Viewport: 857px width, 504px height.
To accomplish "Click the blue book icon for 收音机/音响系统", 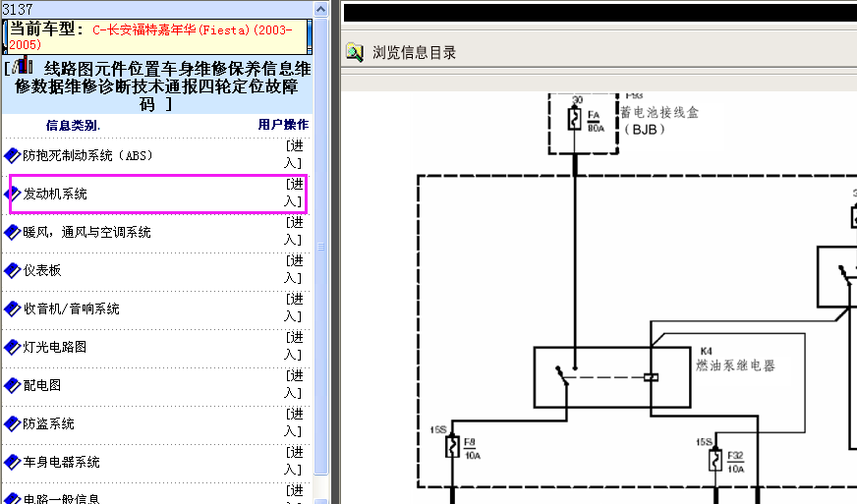I will pyautogui.click(x=12, y=308).
